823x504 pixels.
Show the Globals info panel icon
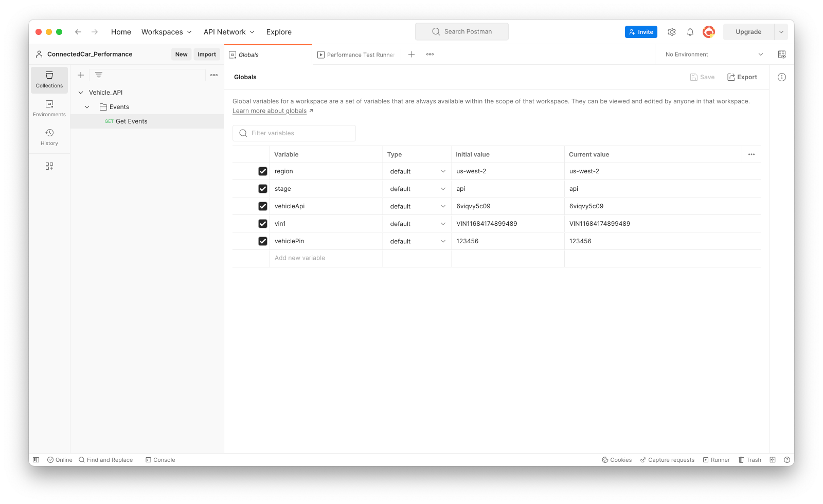tap(782, 77)
